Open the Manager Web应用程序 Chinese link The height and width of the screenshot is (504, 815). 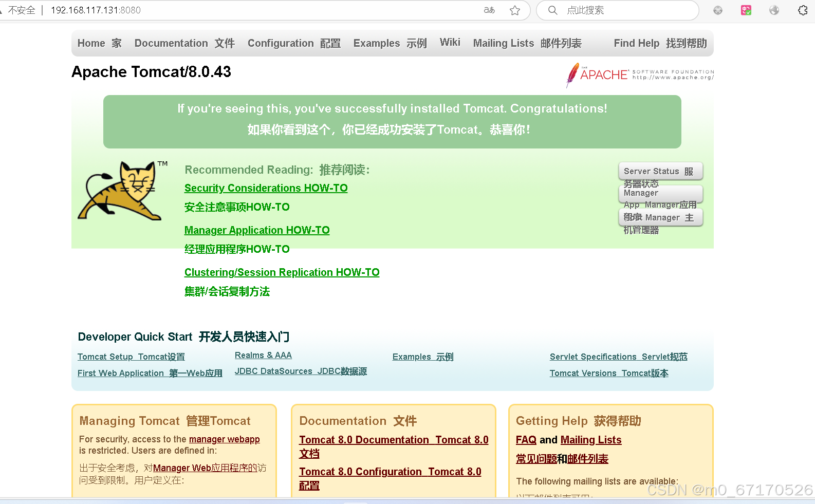coord(205,468)
